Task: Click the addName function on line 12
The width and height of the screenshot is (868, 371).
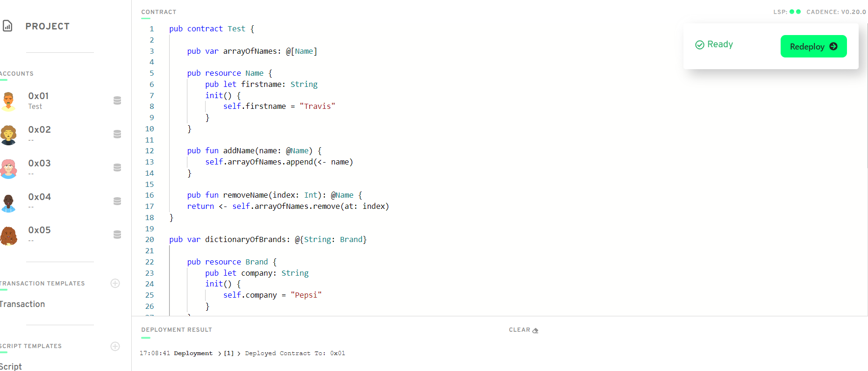Action: [x=254, y=151]
